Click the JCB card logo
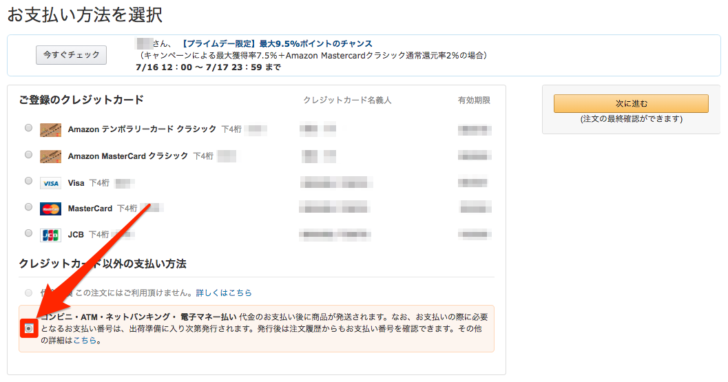The image size is (728, 382). [51, 235]
